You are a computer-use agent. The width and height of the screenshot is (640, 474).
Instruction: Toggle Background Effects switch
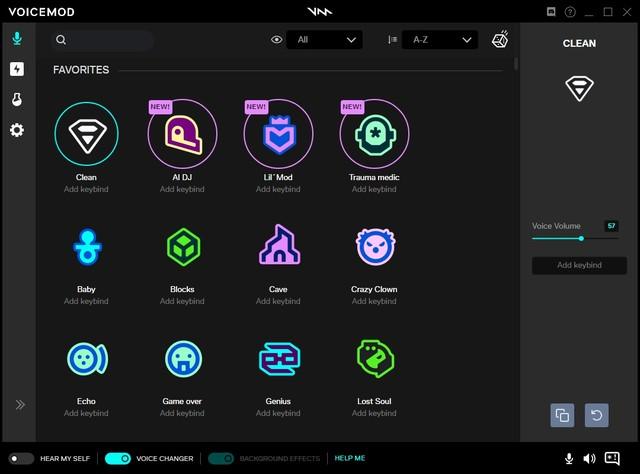tap(220, 458)
